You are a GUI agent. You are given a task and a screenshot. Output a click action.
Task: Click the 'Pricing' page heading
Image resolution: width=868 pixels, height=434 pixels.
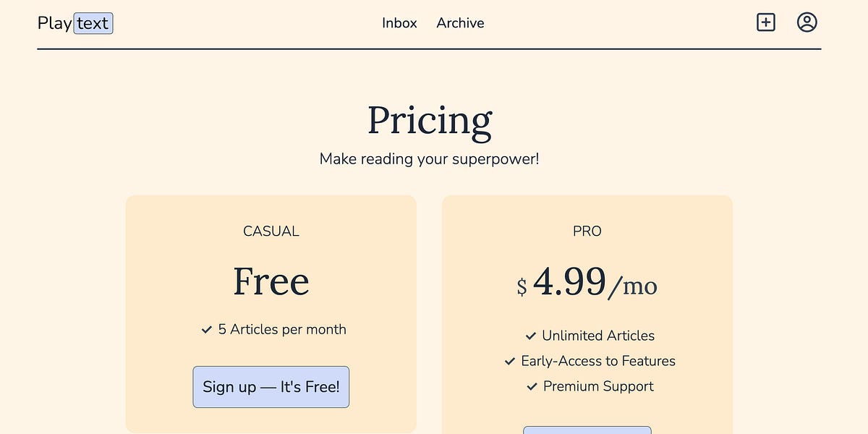pyautogui.click(x=430, y=120)
